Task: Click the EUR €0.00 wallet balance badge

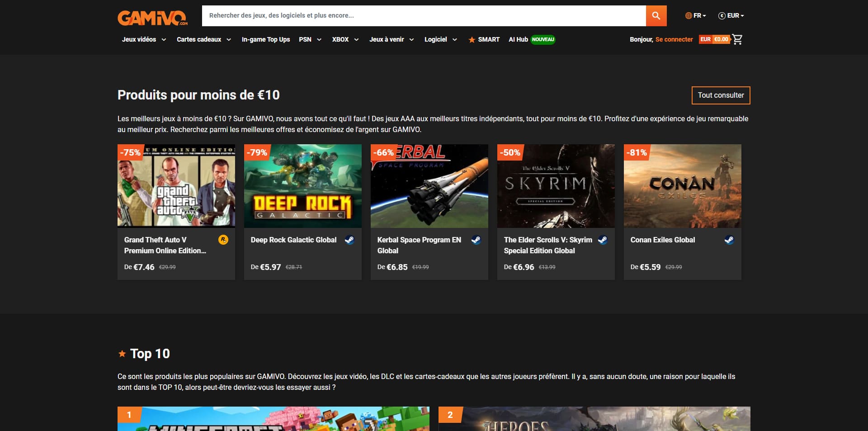Action: [x=714, y=39]
